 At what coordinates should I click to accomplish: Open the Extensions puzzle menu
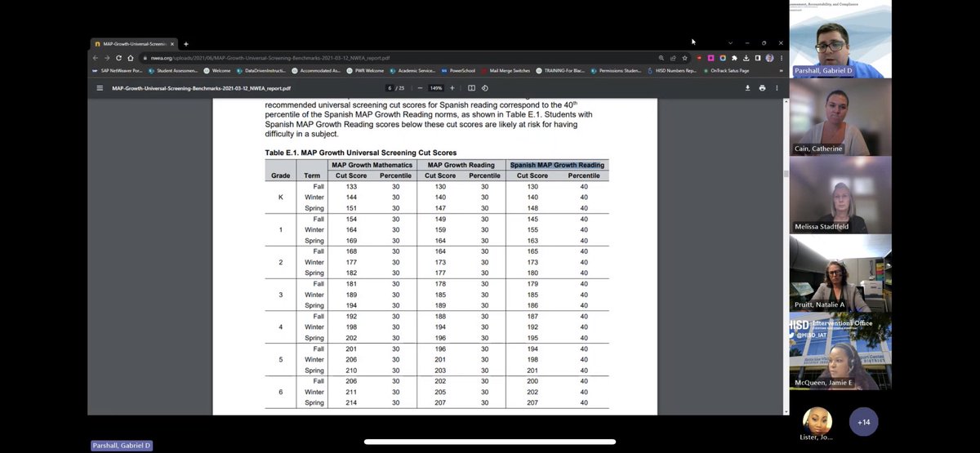[734, 58]
